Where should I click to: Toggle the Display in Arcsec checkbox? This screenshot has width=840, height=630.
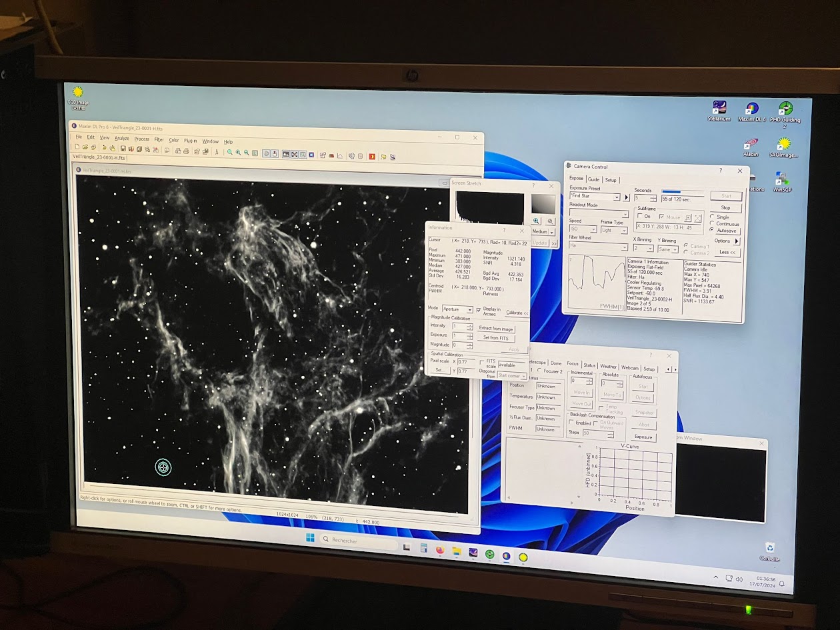coord(479,309)
